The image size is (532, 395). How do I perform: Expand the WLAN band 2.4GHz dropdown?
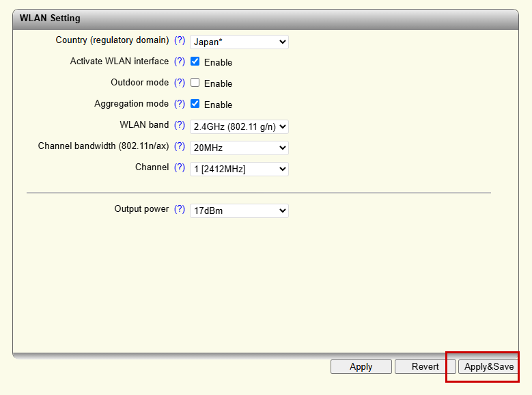coord(239,126)
